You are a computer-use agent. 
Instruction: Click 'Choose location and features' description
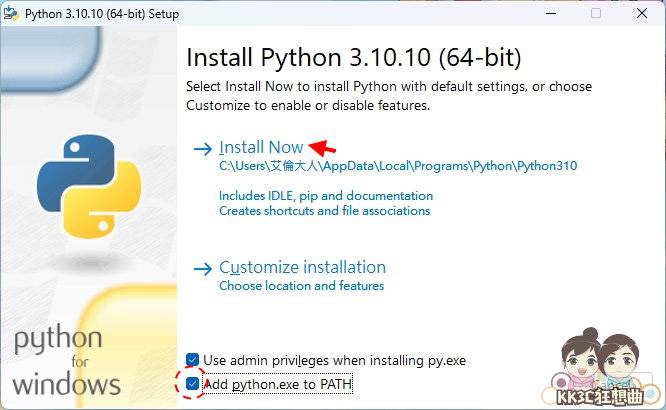coord(301,286)
